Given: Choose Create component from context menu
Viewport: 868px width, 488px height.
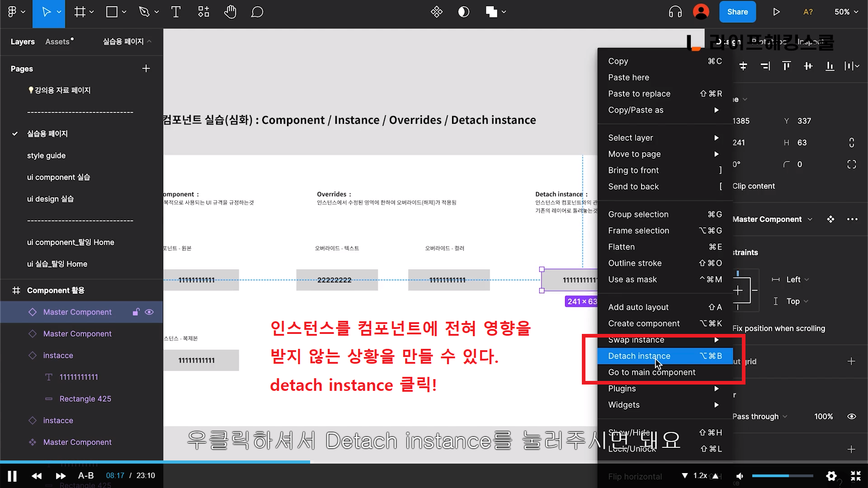Looking at the screenshot, I should [x=643, y=324].
